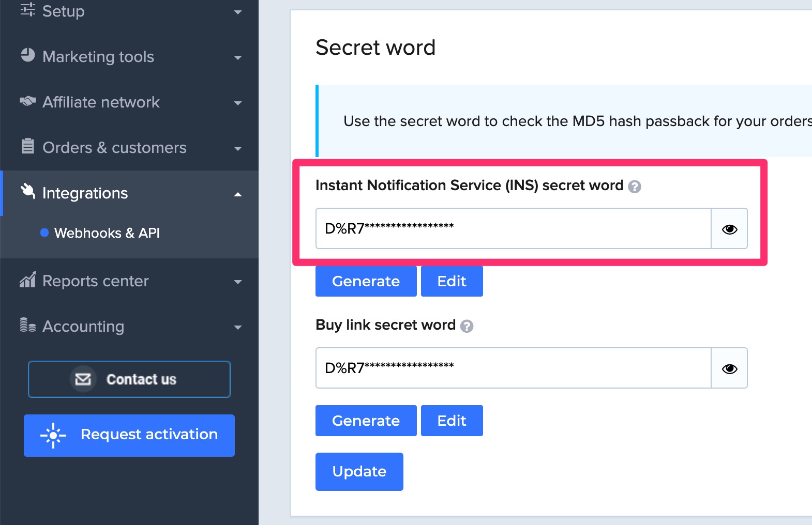This screenshot has width=812, height=525.
Task: Click the blue dot beside Webhooks & API
Action: point(44,233)
